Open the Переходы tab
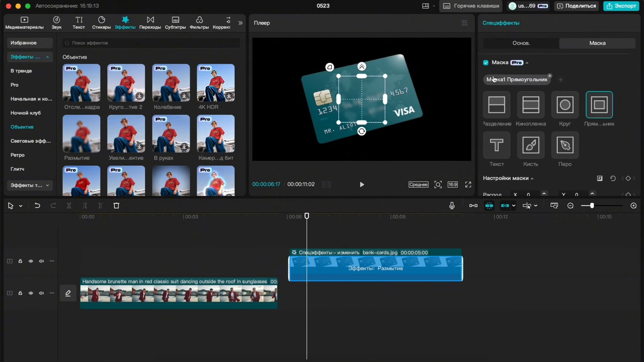 pyautogui.click(x=150, y=22)
